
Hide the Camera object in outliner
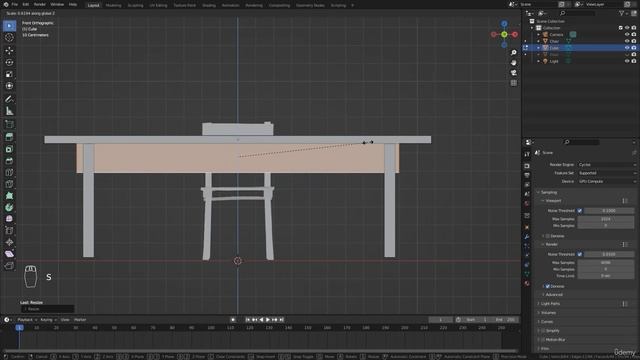coord(627,35)
